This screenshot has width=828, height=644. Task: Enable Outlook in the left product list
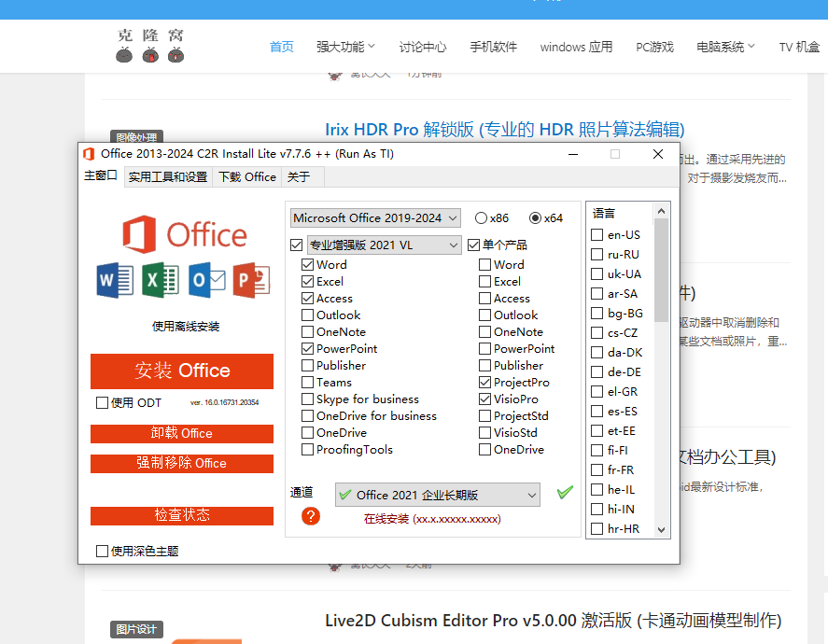[x=307, y=315]
